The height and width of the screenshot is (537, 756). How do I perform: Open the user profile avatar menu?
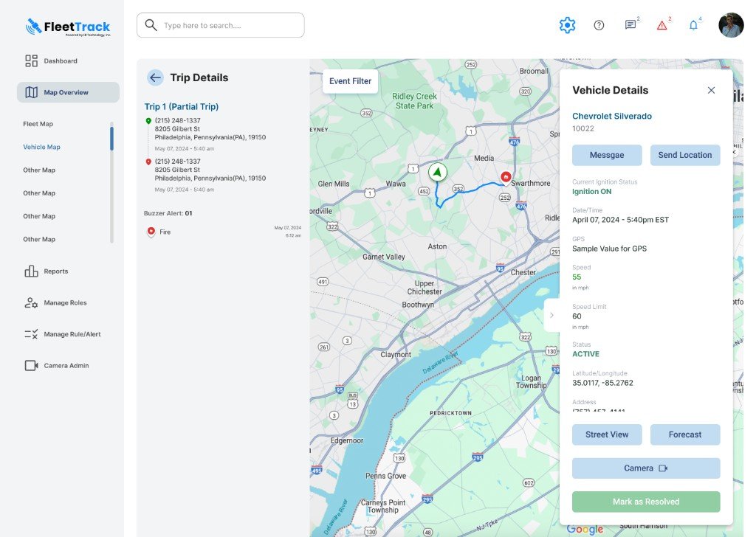click(x=731, y=25)
